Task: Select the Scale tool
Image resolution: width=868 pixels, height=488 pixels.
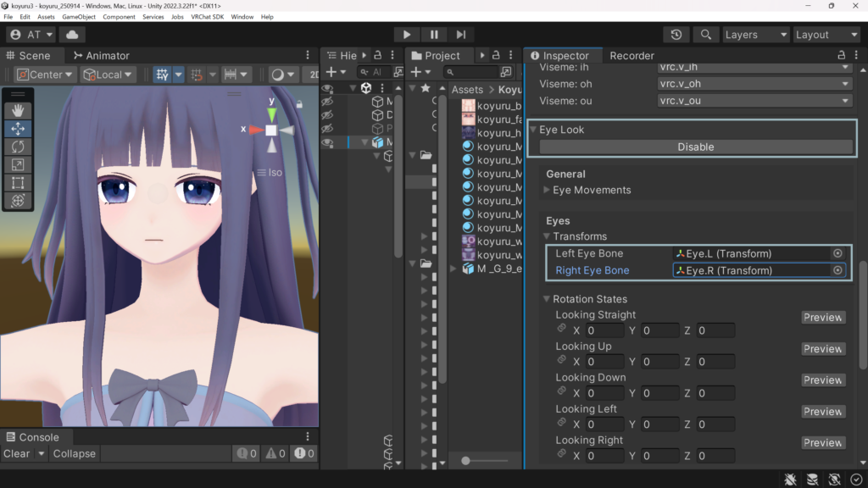Action: 18,164
